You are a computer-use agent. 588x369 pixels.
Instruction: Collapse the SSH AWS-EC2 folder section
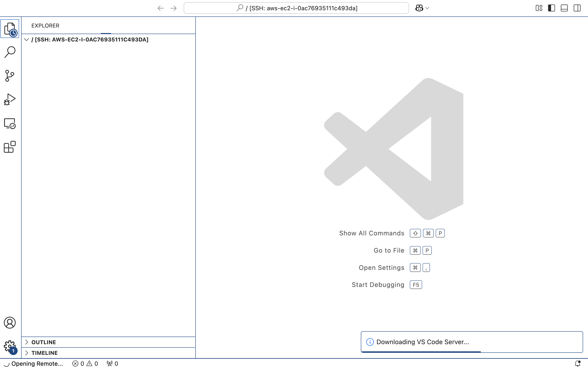point(108,40)
